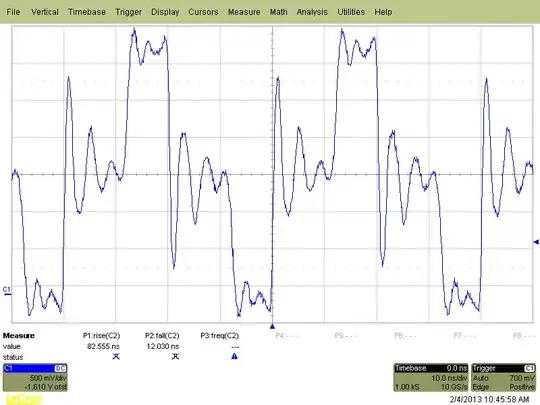Click the C1 channel descriptor box

point(35,377)
